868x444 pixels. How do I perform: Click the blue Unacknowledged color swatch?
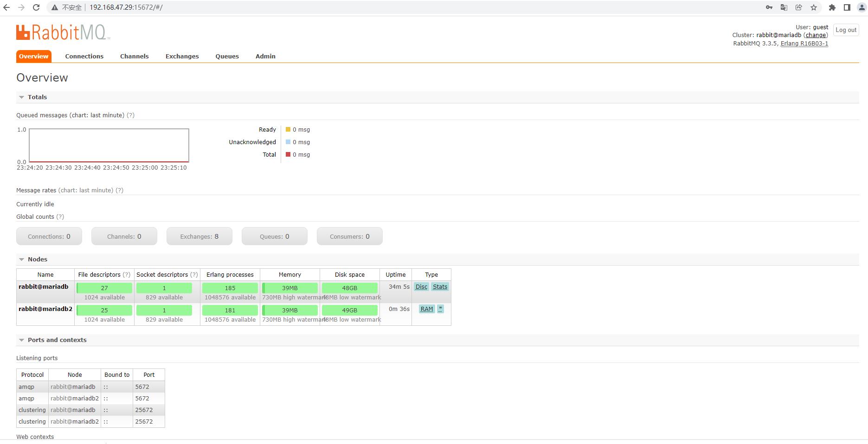(288, 142)
